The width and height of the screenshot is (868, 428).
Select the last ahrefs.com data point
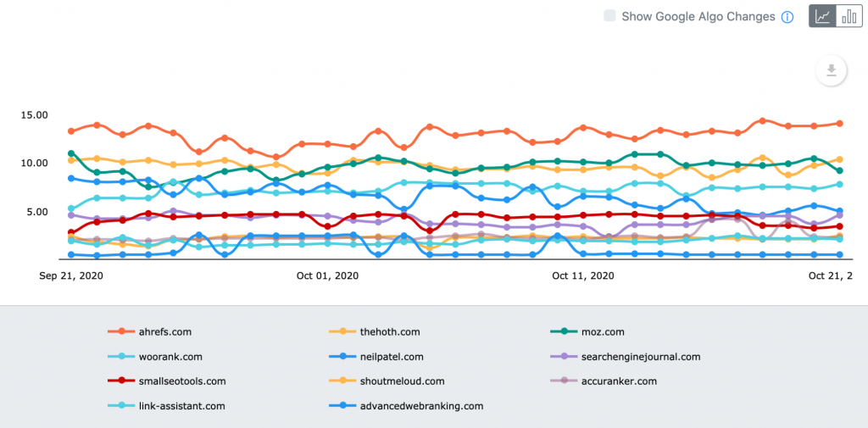pos(840,124)
